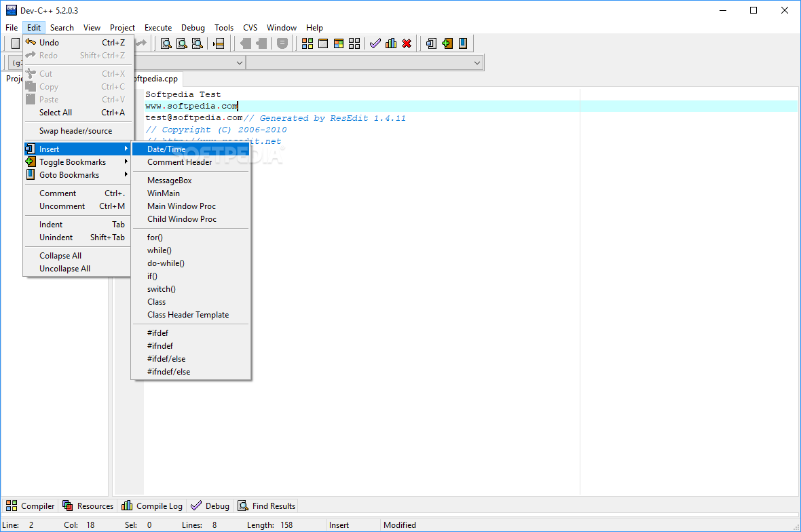The image size is (801, 532).
Task: Insert Child Window Proc snippet
Action: [191, 219]
